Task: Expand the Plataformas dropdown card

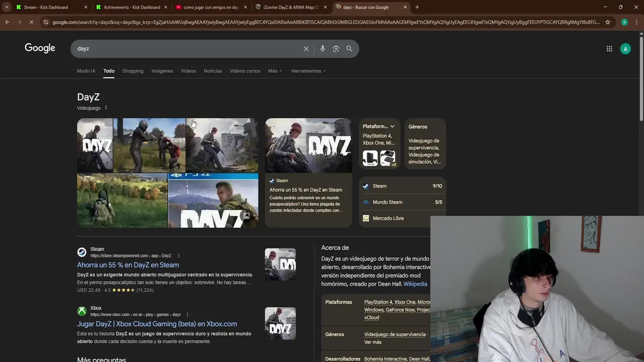Action: tap(379, 126)
